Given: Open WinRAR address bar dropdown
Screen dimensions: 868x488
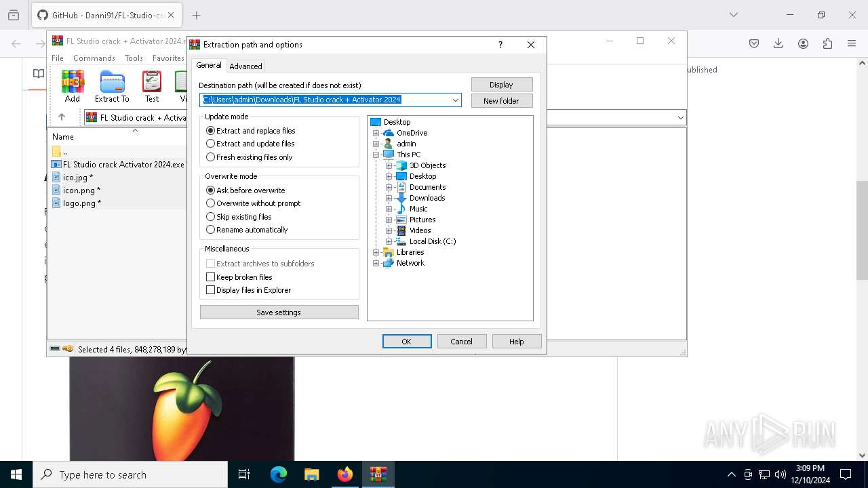Looking at the screenshot, I should 680,118.
